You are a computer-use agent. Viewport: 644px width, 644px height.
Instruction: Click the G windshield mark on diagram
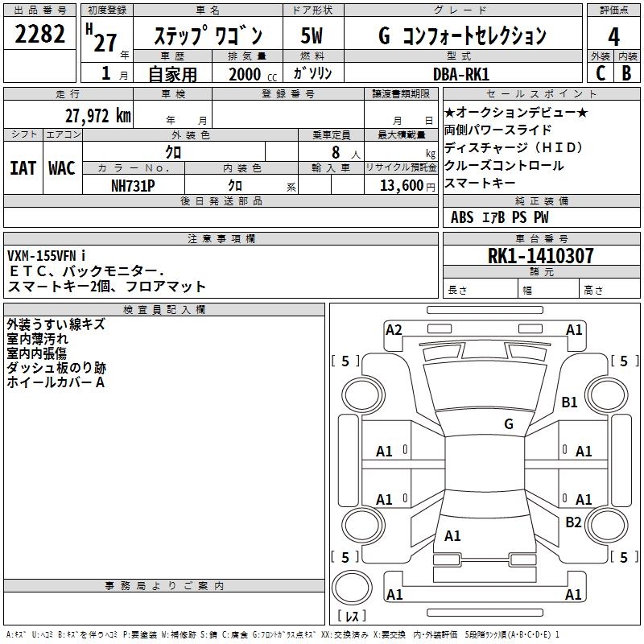click(509, 423)
